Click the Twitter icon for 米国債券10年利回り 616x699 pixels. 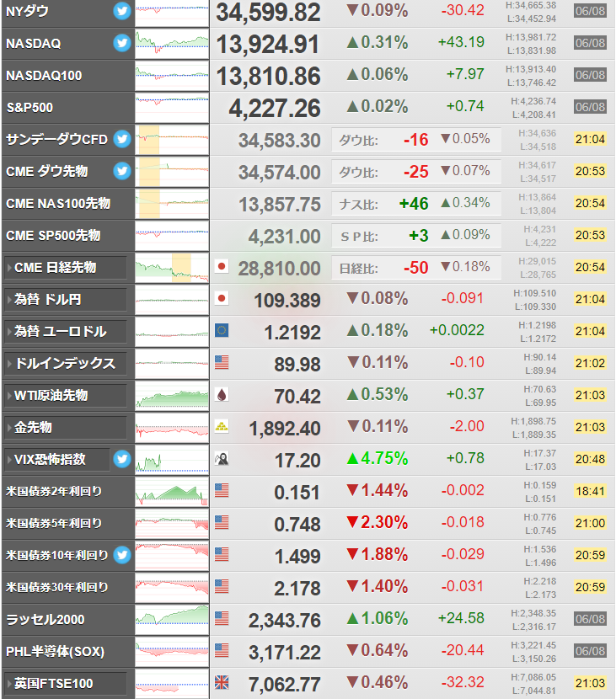coord(122,555)
